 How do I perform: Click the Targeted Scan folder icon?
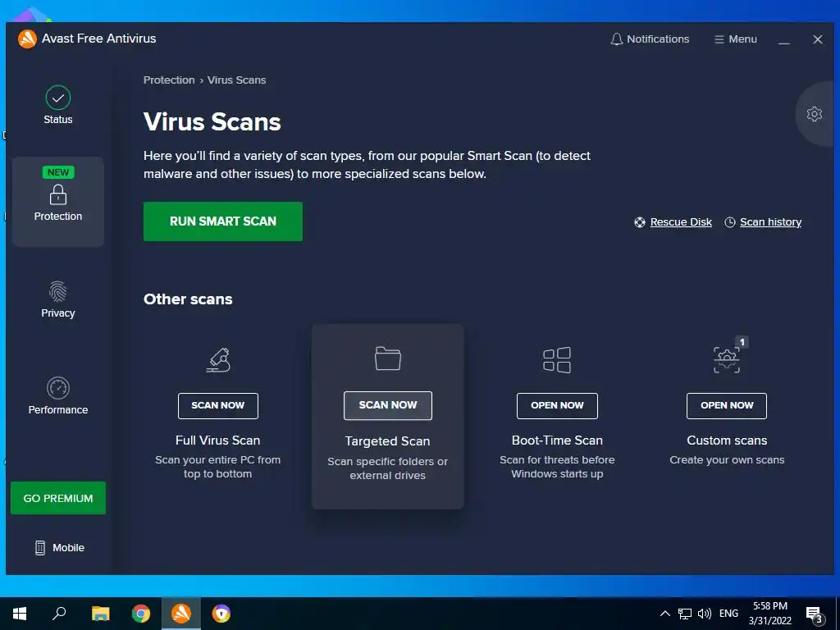[x=388, y=358]
